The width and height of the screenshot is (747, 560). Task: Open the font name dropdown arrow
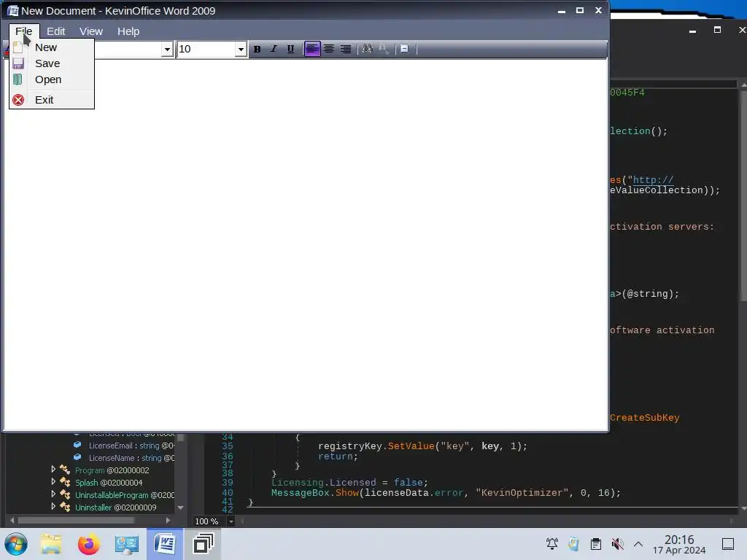click(x=167, y=49)
